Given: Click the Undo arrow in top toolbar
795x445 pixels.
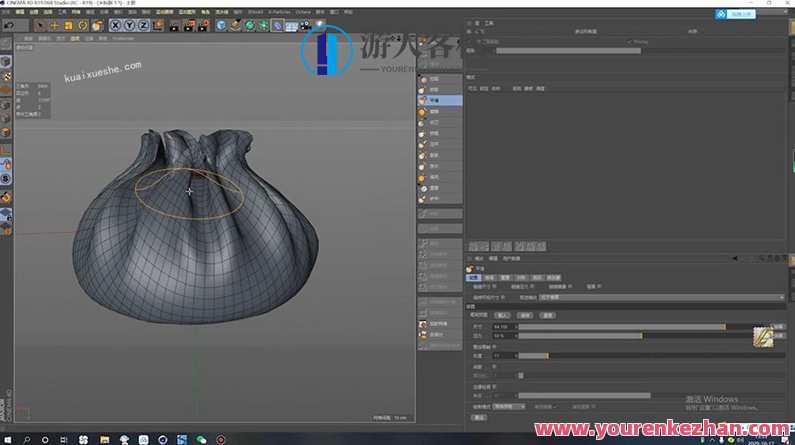Looking at the screenshot, I should coord(9,24).
